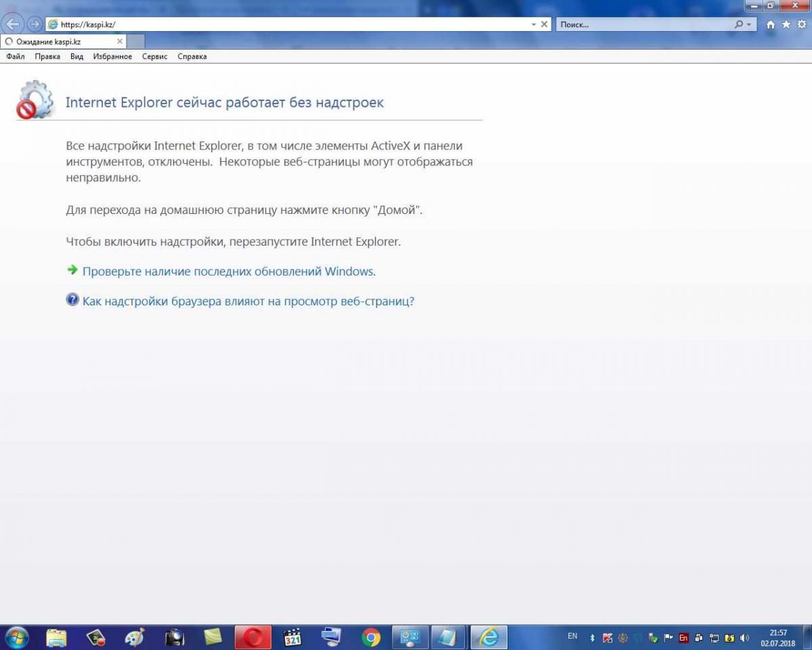Go forward with the Forward arrow button

pyautogui.click(x=35, y=24)
